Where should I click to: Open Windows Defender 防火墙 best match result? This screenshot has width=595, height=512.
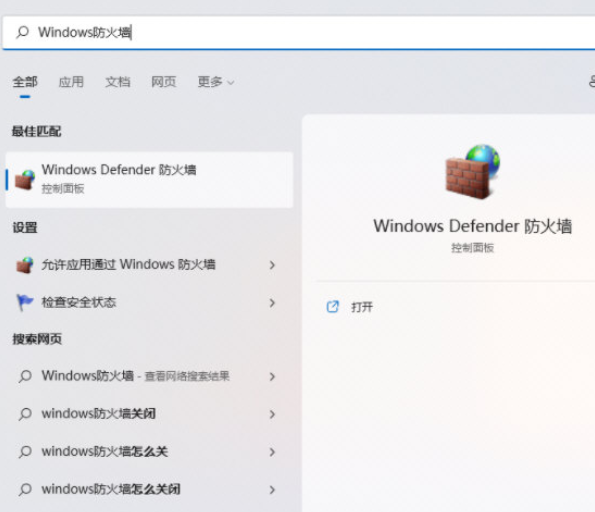point(149,180)
